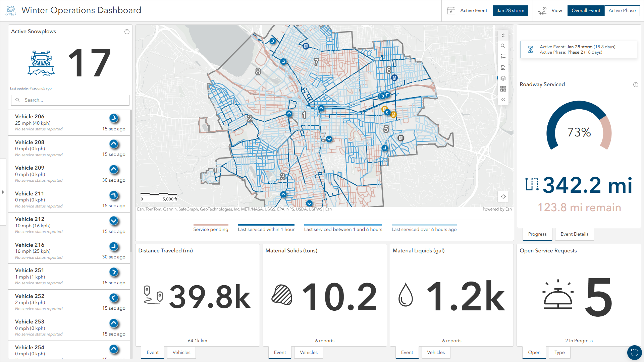
Task: Click the Roadway Serviced info icon
Action: [636, 85]
